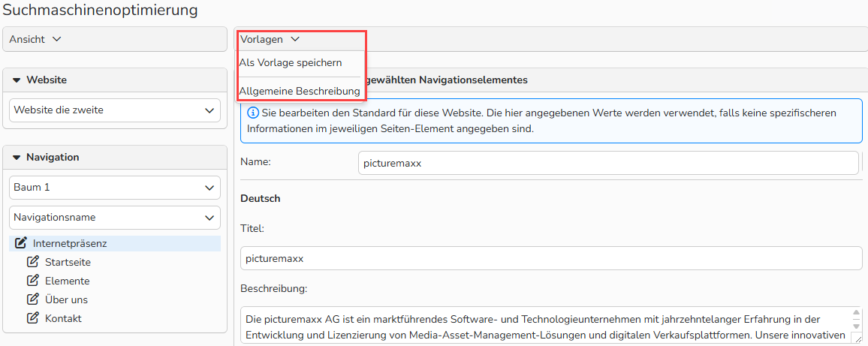Screen dimensions: 868x346
Task: Select Startseite in navigation tree
Action: 68,262
